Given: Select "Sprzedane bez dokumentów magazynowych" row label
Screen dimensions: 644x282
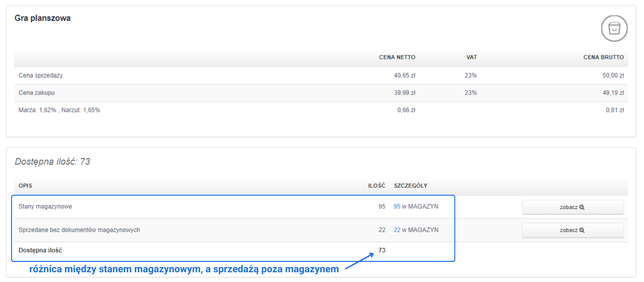Looking at the screenshot, I should (x=79, y=230).
